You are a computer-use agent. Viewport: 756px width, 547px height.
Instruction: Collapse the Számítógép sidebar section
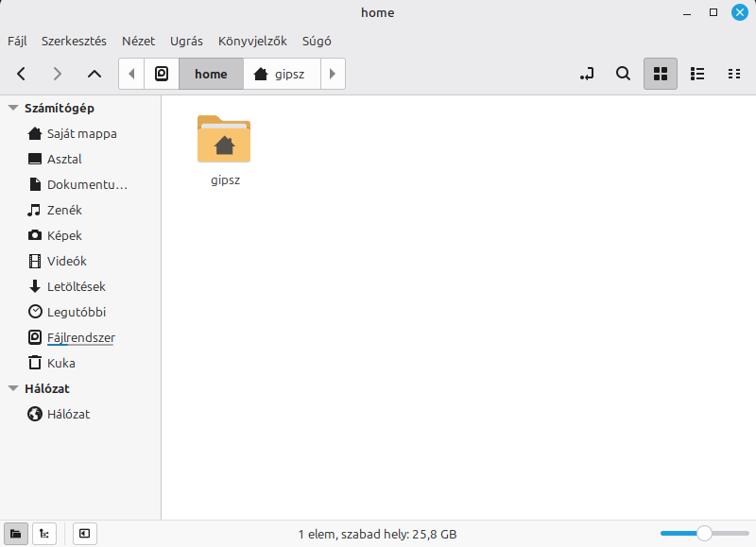13,108
